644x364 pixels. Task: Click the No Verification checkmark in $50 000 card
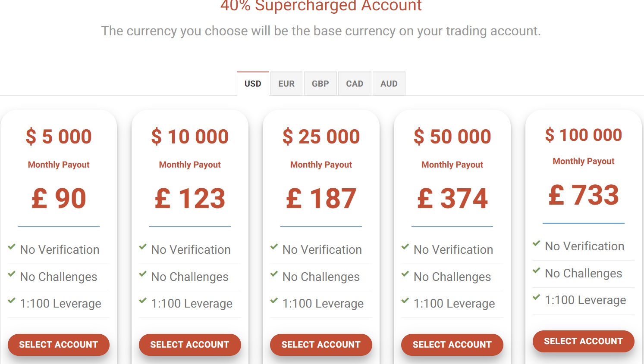click(x=405, y=247)
